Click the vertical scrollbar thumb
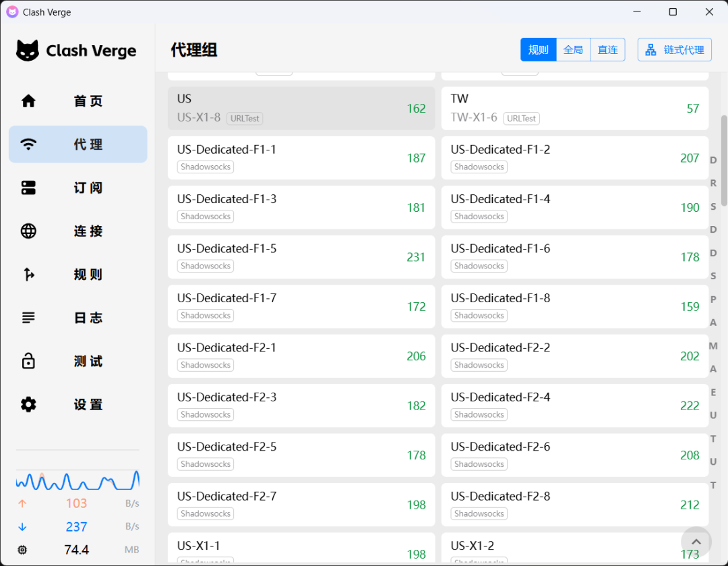Screen dimensions: 728x566 724,160
